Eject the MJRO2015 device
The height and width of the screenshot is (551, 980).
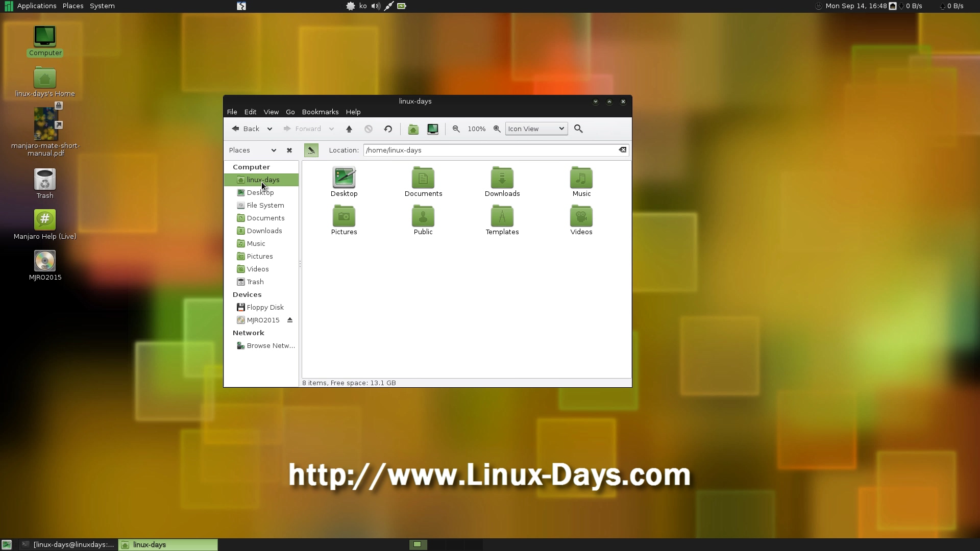coord(290,320)
